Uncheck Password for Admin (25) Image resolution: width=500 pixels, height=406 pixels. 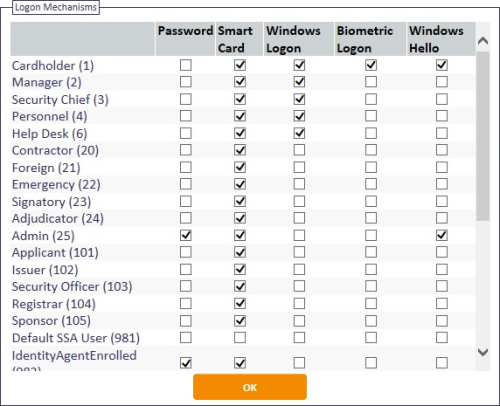coord(186,235)
